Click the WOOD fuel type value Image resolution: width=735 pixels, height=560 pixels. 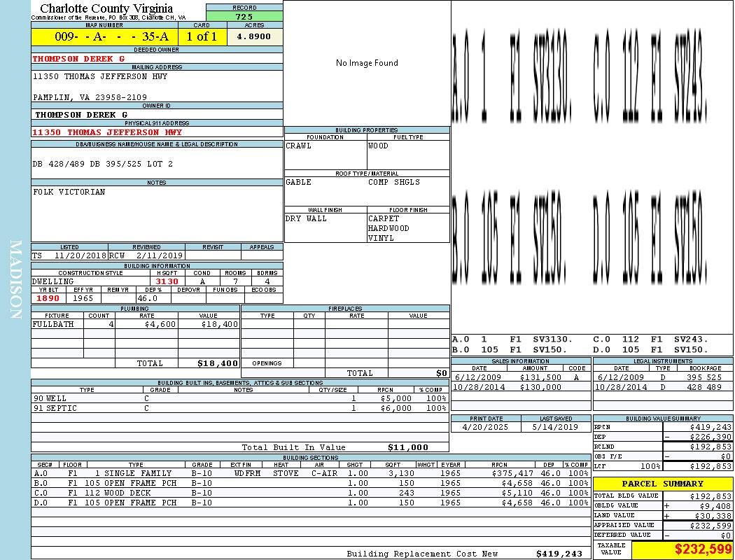tap(378, 146)
